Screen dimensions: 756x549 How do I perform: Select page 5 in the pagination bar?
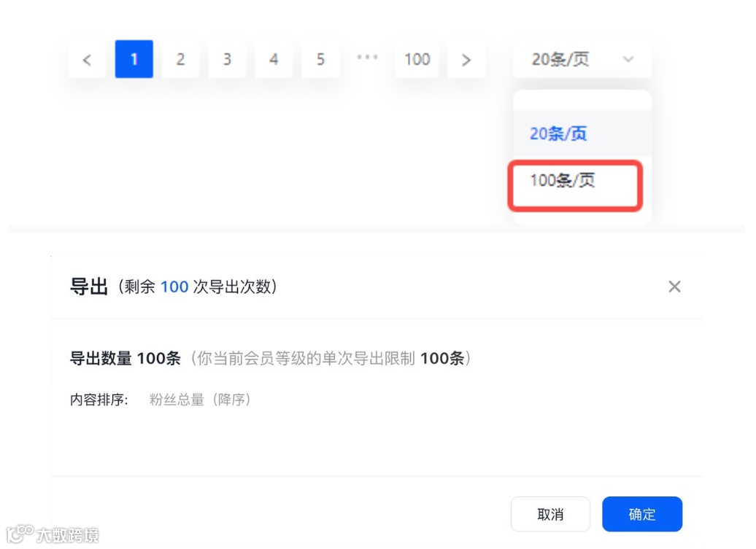320,59
